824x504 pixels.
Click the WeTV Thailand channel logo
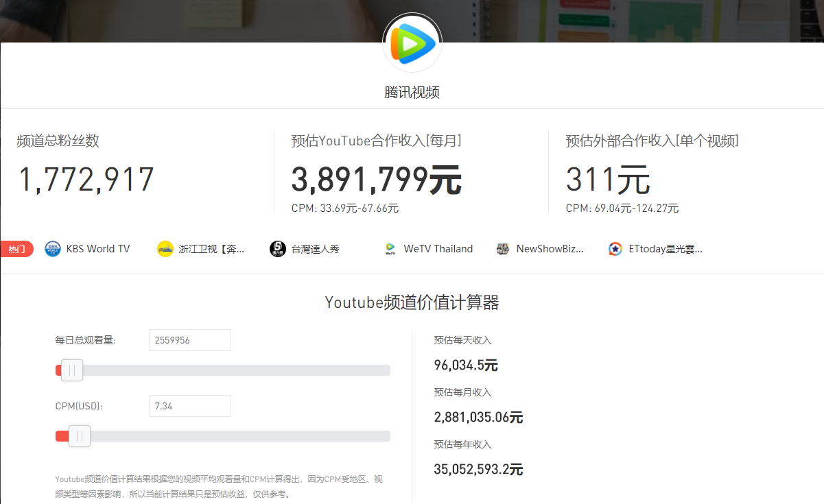click(389, 248)
